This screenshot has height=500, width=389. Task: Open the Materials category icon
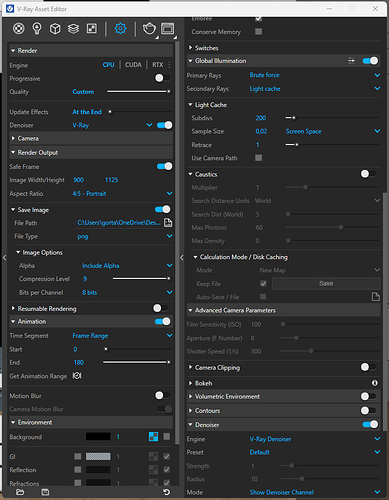[x=19, y=29]
